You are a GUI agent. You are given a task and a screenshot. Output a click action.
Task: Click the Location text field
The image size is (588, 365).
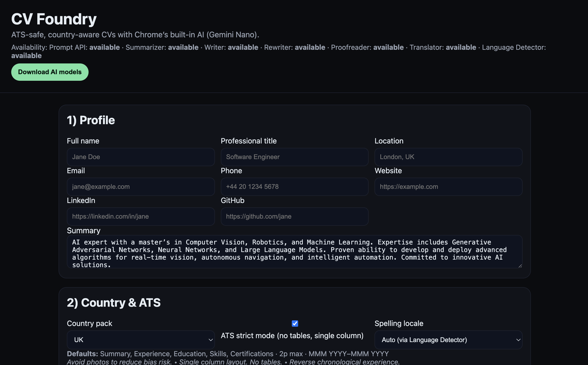(448, 157)
